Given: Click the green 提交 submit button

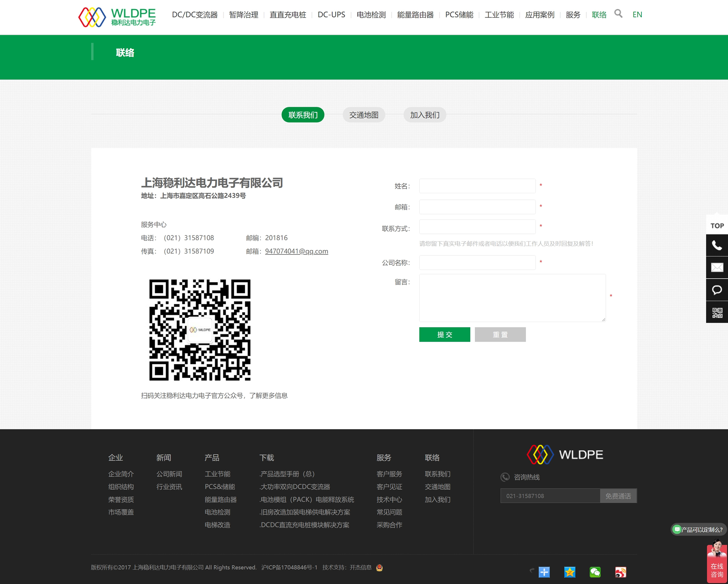Looking at the screenshot, I should tap(444, 334).
